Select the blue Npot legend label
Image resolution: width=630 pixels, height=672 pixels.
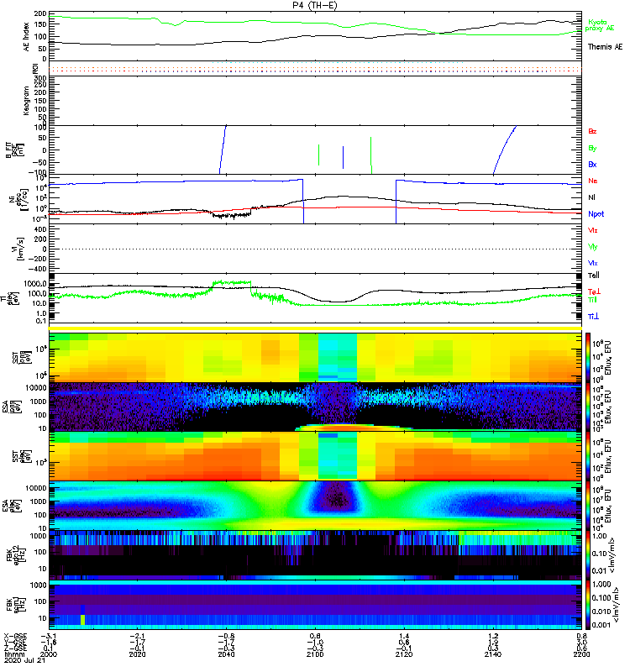(596, 214)
